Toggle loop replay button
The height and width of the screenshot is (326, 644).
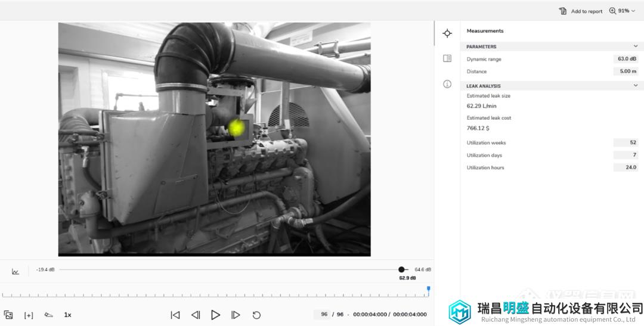[x=256, y=315]
